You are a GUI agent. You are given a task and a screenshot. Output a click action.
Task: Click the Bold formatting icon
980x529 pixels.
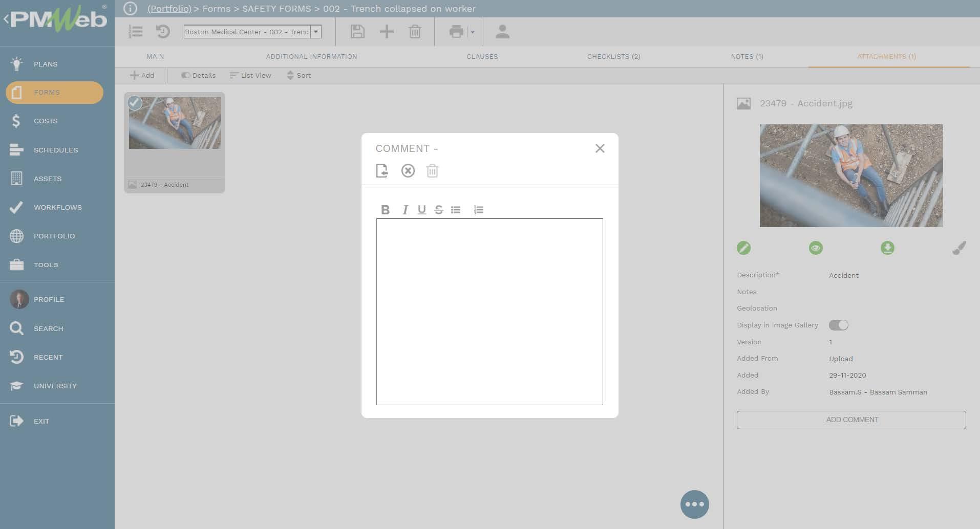(386, 210)
